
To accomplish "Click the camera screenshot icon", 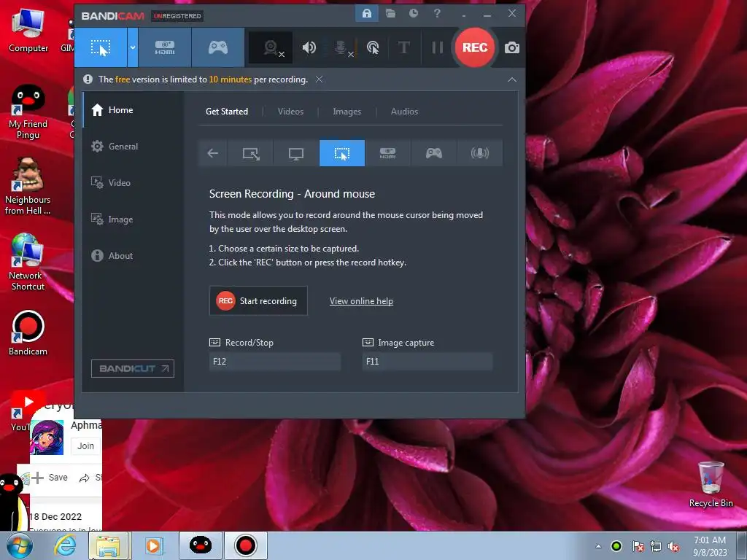I will pyautogui.click(x=511, y=47).
